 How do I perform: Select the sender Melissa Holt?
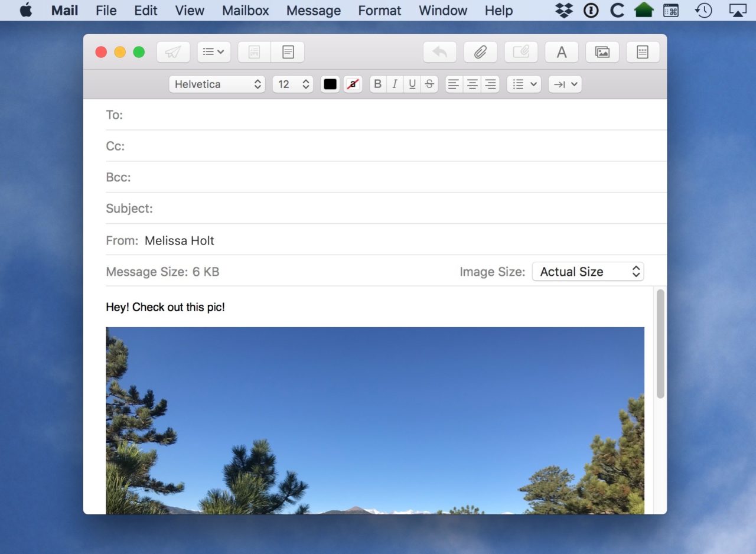click(x=179, y=240)
